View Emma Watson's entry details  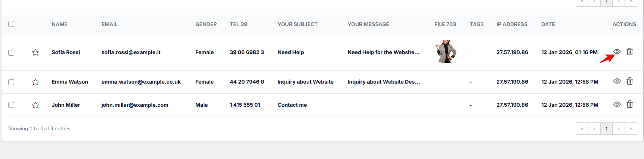617,81
